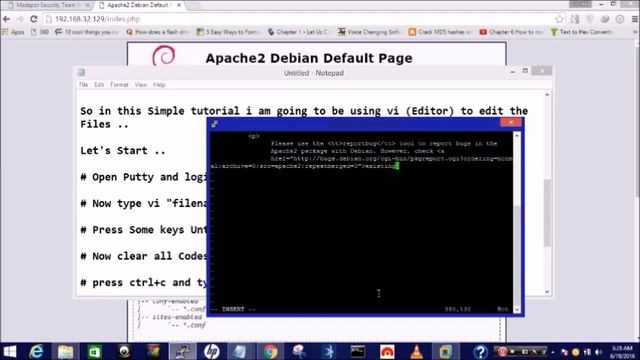Viewport: 640px width, 360px height.
Task: Open the '5 Easy Ways to Form' bookmark
Action: 228,31
